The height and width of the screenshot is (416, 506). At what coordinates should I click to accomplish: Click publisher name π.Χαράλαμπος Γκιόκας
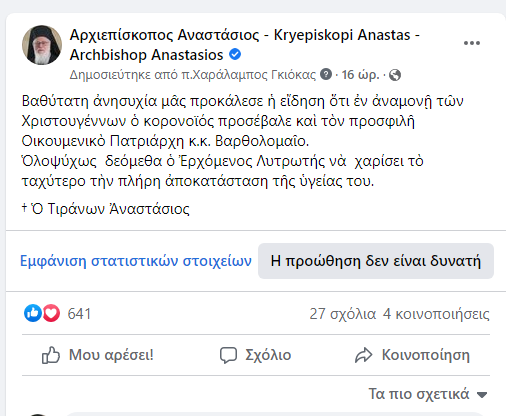(248, 75)
